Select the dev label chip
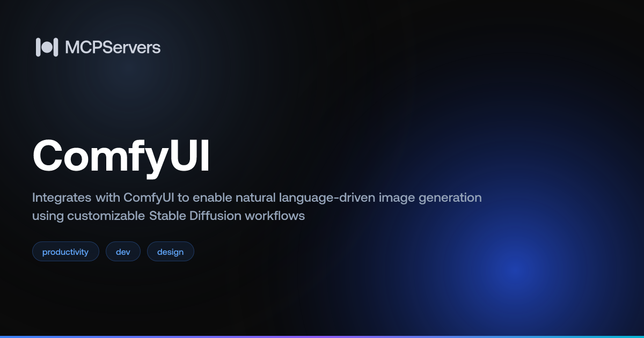Screen dimensions: 644x338 click(x=123, y=251)
